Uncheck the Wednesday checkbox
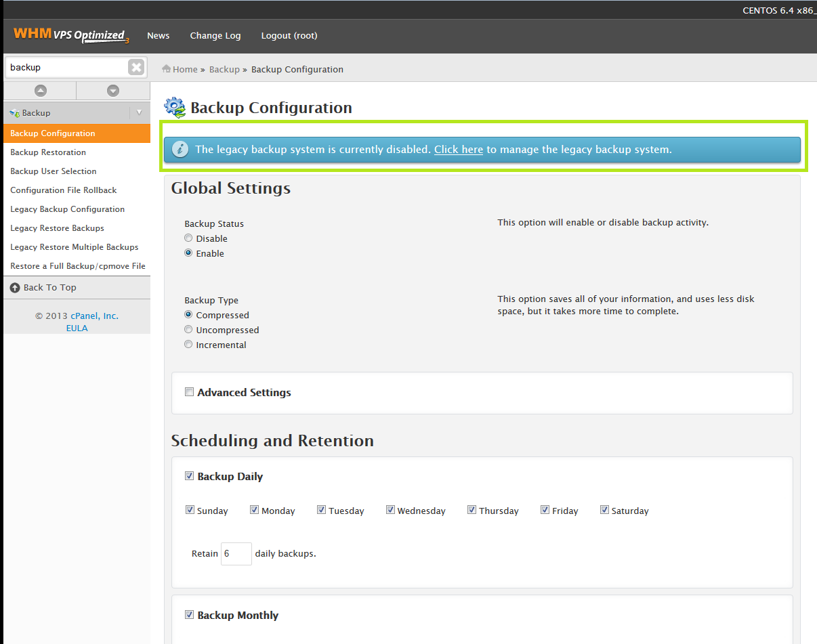 point(390,510)
